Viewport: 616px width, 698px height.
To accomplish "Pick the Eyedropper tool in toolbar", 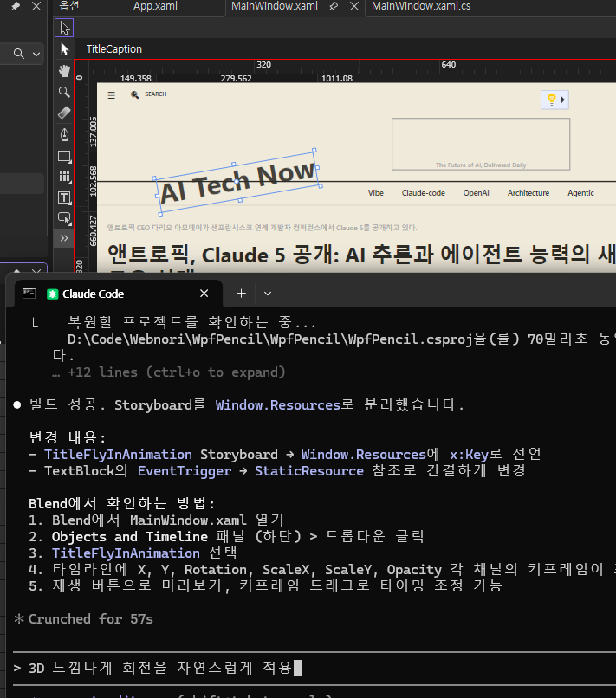I will pyautogui.click(x=64, y=113).
